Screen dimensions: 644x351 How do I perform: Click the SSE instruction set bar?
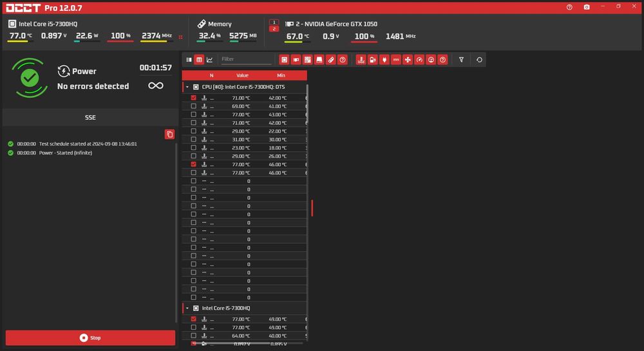(90, 117)
